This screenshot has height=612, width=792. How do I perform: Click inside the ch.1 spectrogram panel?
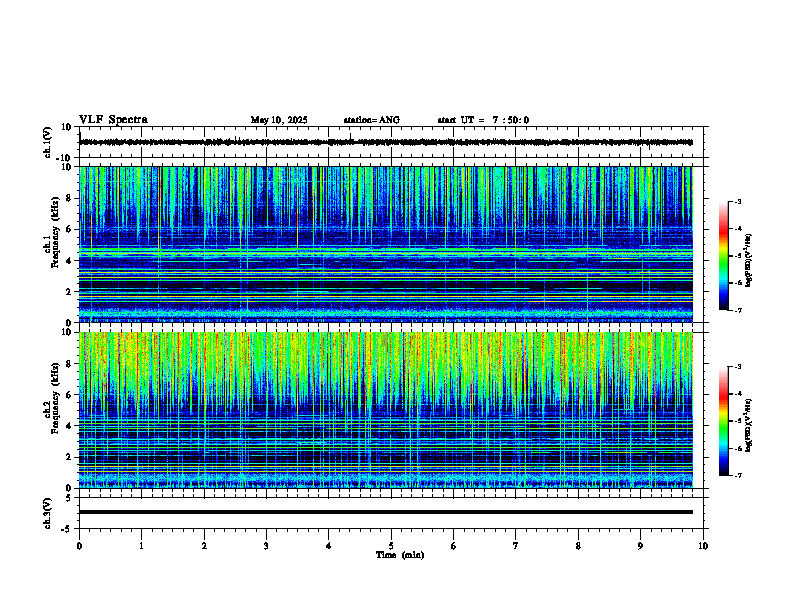(x=386, y=244)
